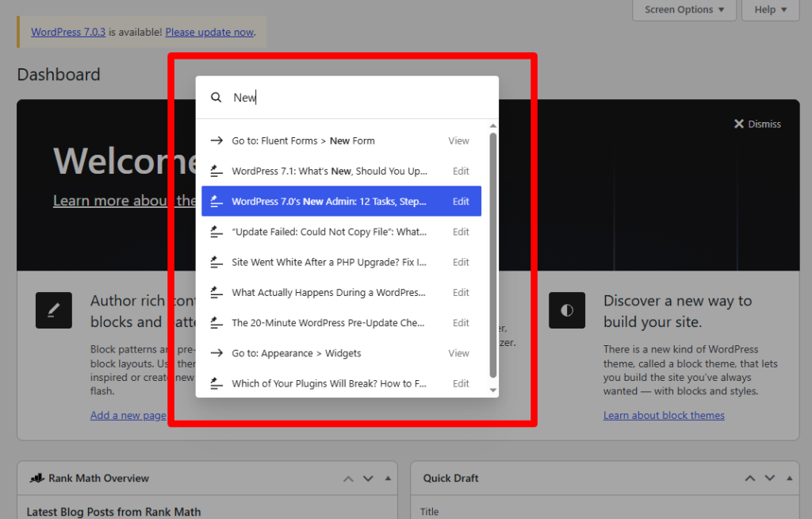Click the search magnifier icon in command palette
The width and height of the screenshot is (812, 519).
[x=216, y=98]
